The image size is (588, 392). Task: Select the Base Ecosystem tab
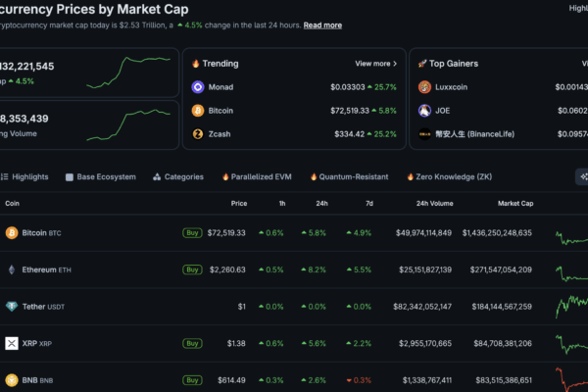(100, 177)
